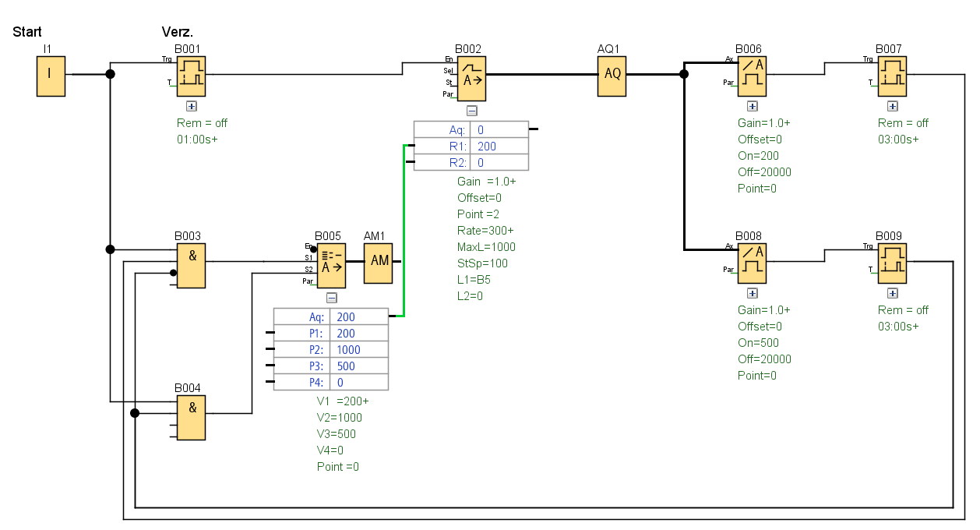The height and width of the screenshot is (530, 980).
Task: Collapse the parameter table under B002
Action: point(471,111)
